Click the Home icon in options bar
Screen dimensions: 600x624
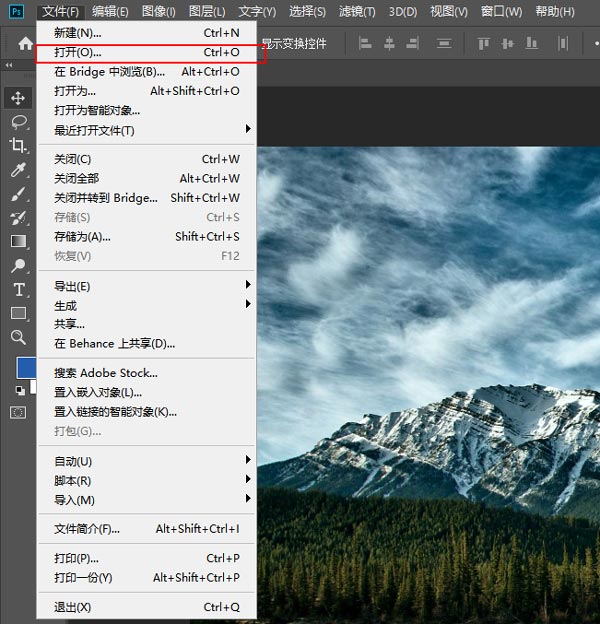[26, 44]
